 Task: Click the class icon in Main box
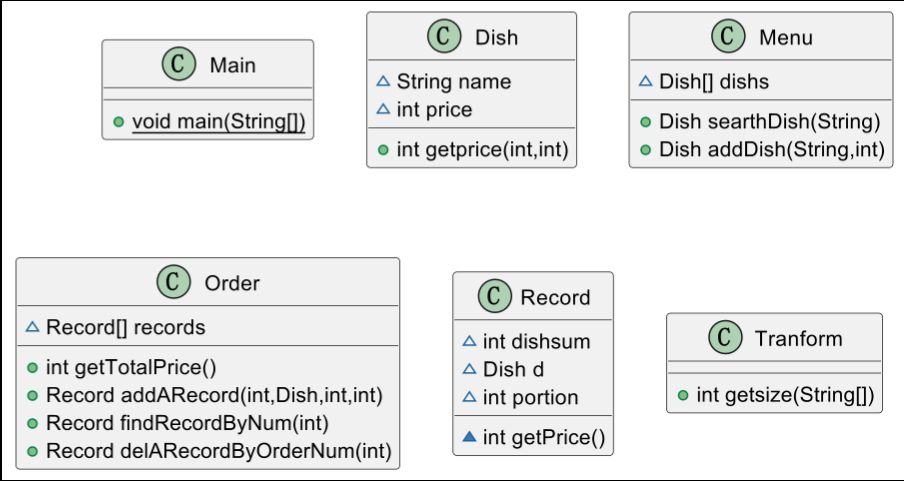click(x=177, y=65)
